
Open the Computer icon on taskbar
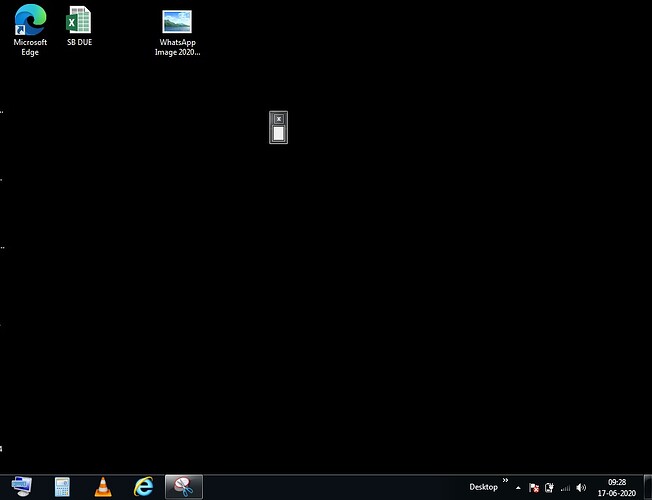22,487
